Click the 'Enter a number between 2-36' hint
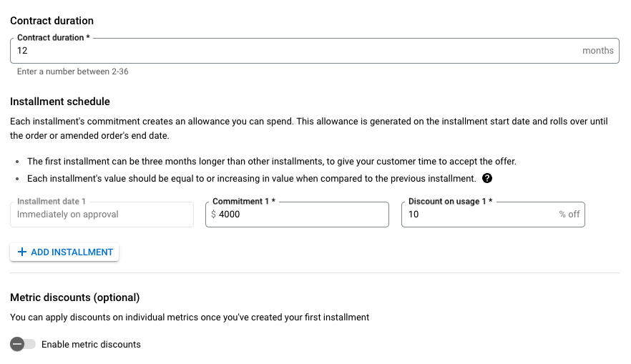 click(x=73, y=72)
